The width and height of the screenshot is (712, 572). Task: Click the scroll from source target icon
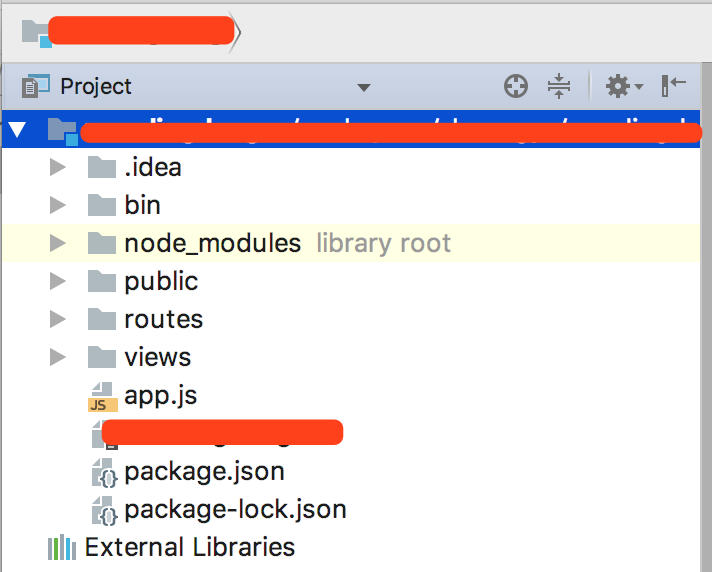coord(515,87)
